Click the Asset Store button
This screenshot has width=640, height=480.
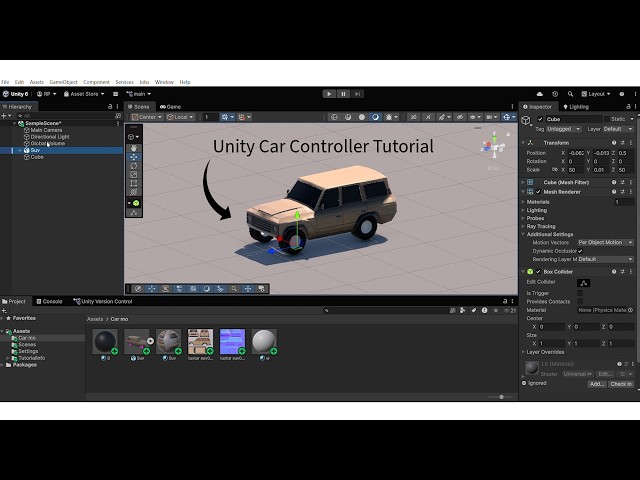[84, 94]
